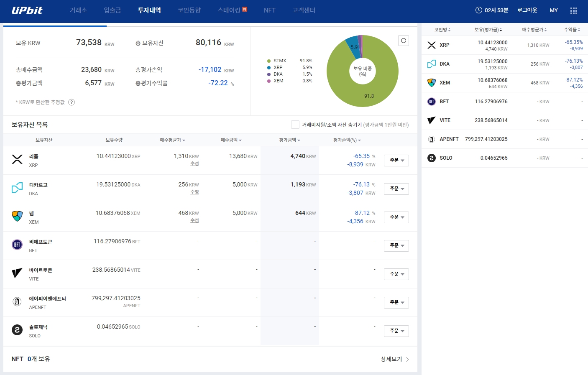Click the question mark help icon
588x375 pixels.
(x=72, y=102)
